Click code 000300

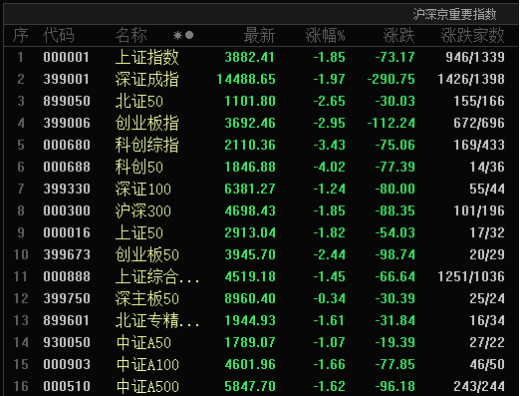tap(67, 211)
